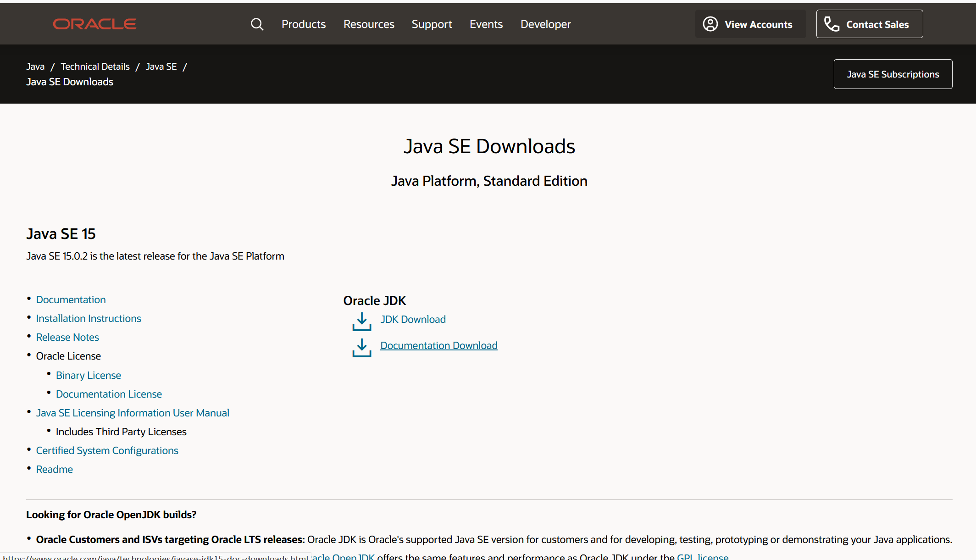The height and width of the screenshot is (560, 976).
Task: Click the user profile icon in View Accounts
Action: click(x=710, y=24)
